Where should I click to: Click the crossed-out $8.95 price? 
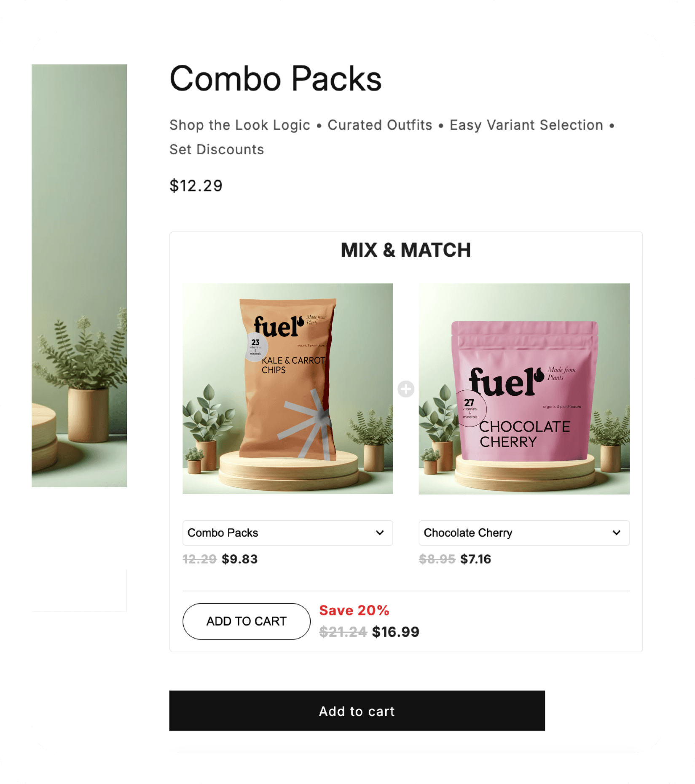[x=437, y=559]
